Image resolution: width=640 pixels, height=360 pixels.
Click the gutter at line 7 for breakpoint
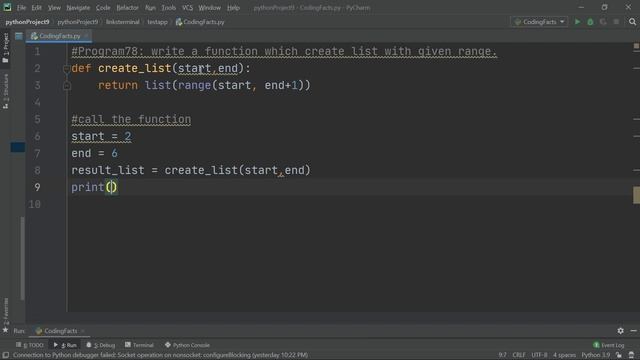[55, 153]
